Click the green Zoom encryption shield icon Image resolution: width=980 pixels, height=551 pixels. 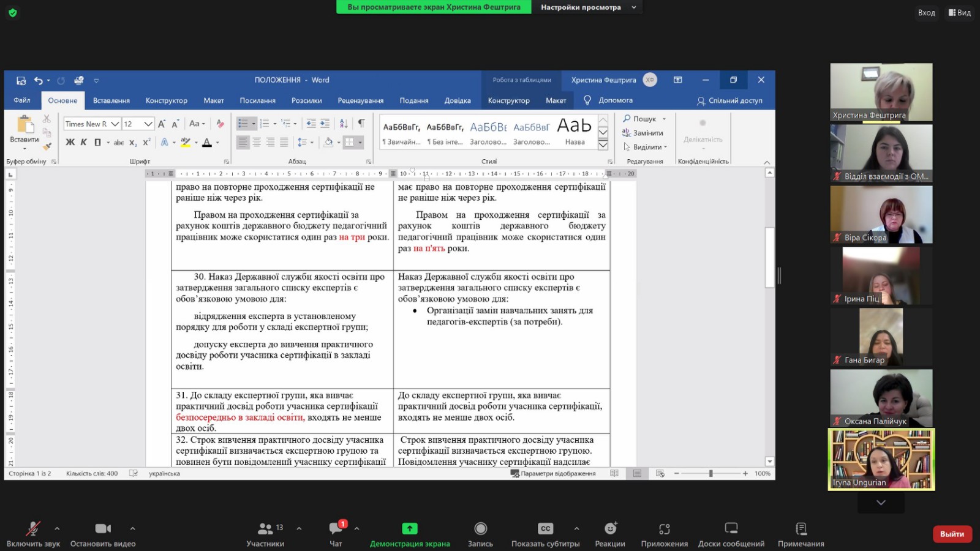(12, 12)
